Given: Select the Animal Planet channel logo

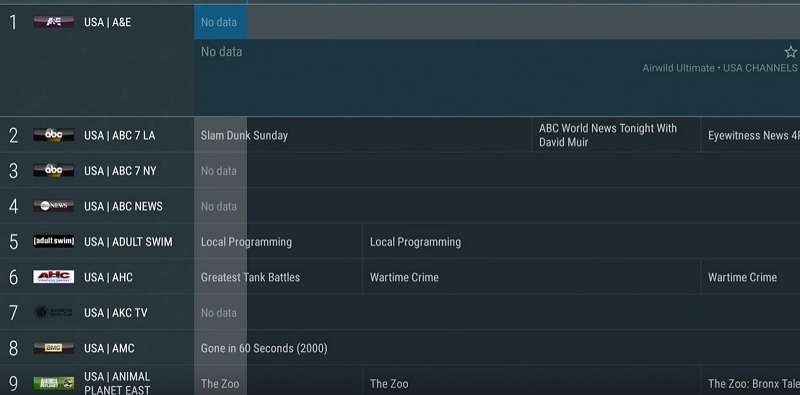Looking at the screenshot, I should point(54,383).
